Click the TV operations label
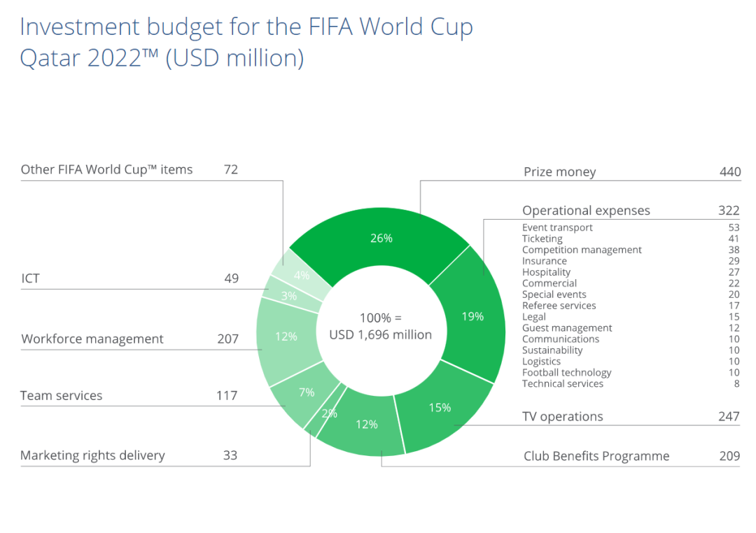 point(562,417)
